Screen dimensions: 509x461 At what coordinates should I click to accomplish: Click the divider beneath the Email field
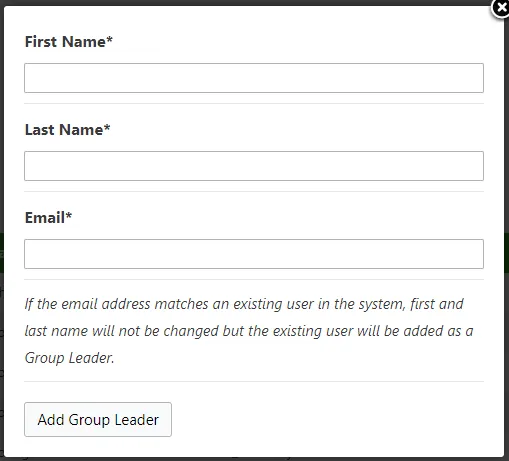click(254, 279)
